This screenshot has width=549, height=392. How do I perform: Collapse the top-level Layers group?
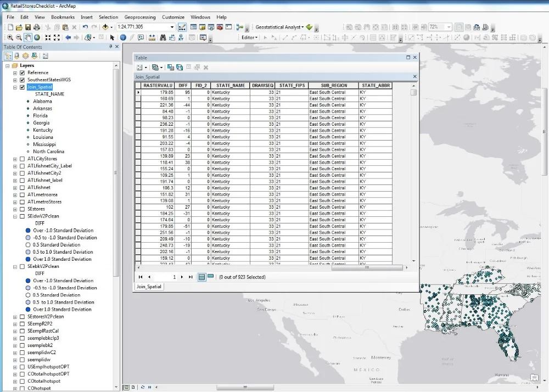[x=7, y=65]
